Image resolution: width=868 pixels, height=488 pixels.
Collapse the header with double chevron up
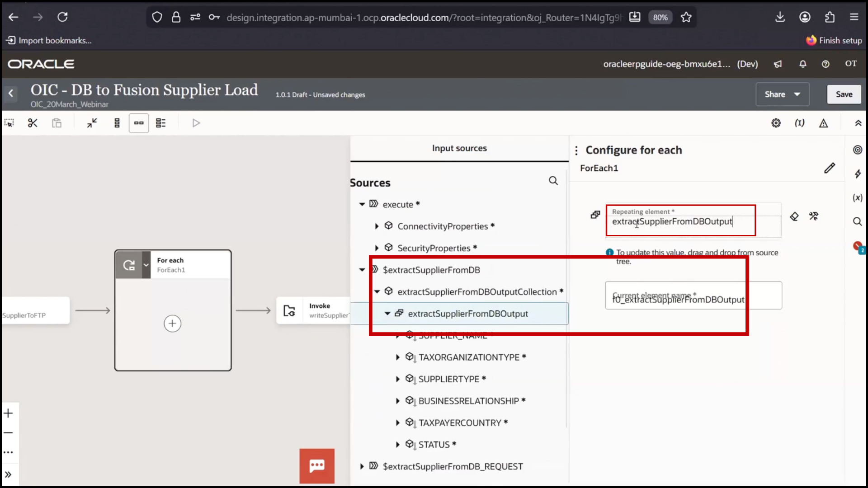click(x=858, y=123)
